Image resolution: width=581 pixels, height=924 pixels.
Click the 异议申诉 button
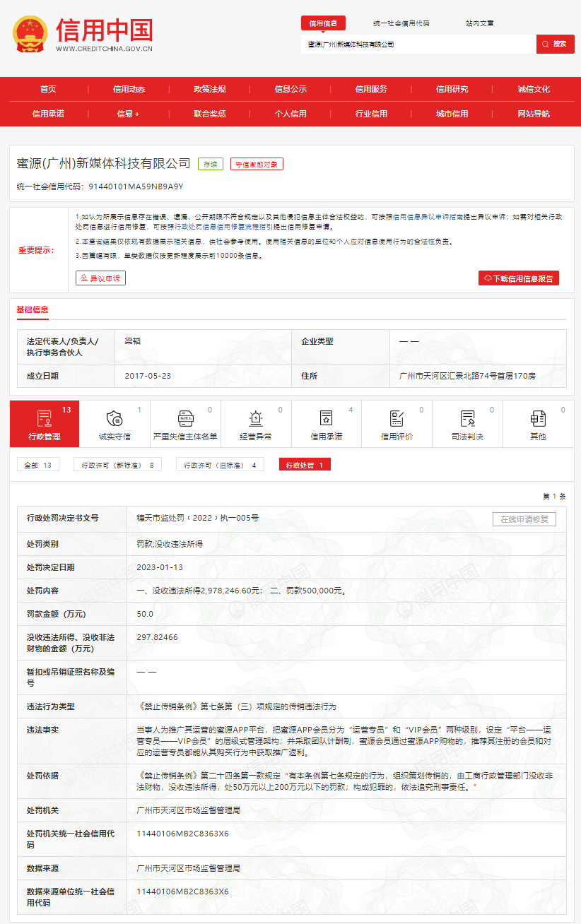click(x=100, y=278)
